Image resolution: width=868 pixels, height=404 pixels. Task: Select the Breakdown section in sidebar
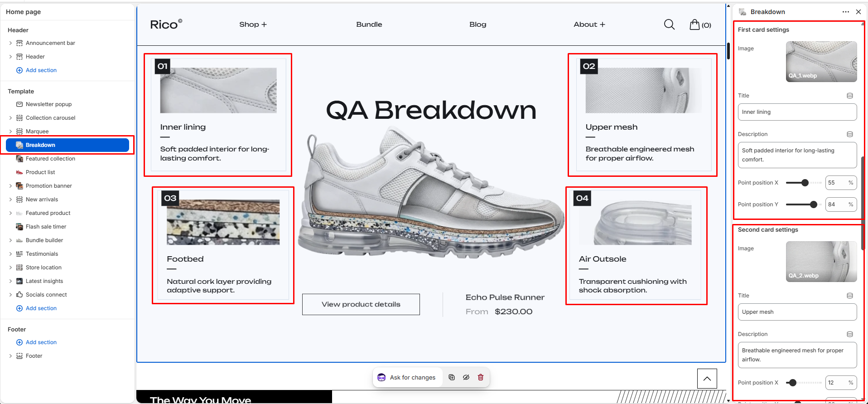(x=68, y=145)
